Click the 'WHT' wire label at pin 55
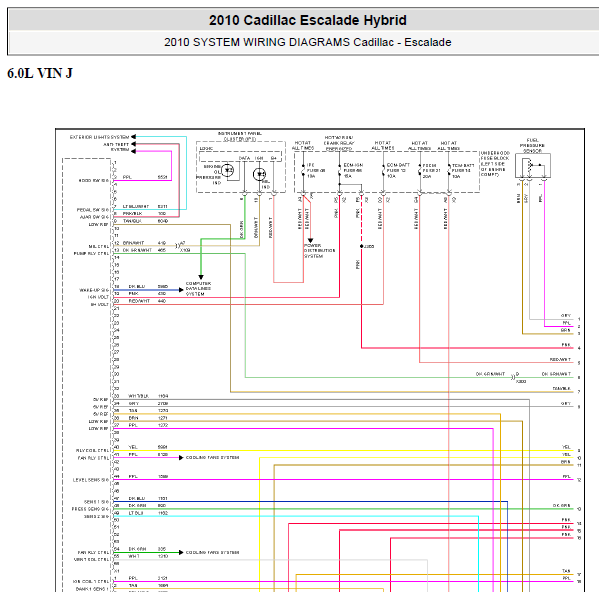 tap(134, 556)
